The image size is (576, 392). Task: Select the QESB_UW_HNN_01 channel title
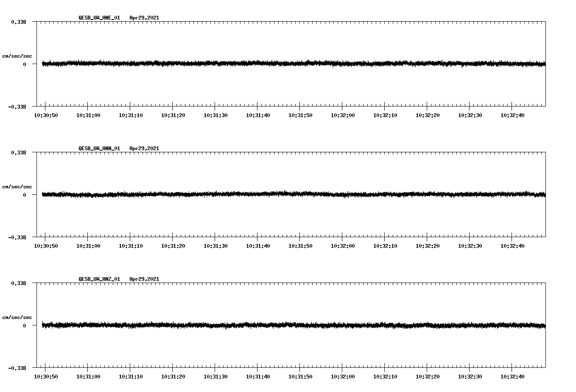(x=99, y=148)
